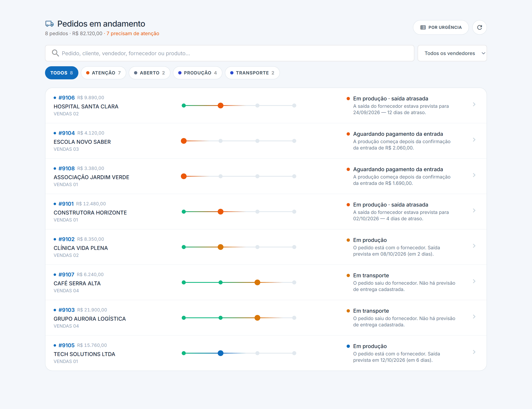This screenshot has width=532, height=409.
Task: Click the value R$ 21.900,00
Action: click(92, 310)
